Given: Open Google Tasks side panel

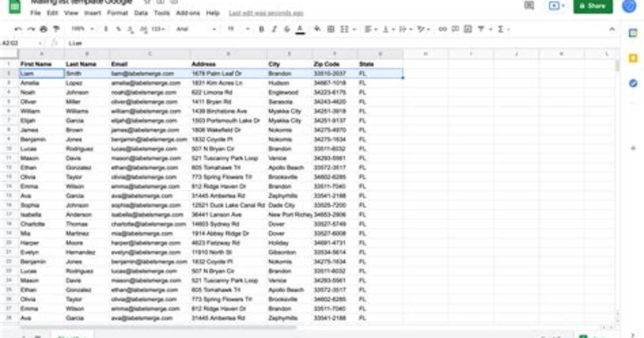Looking at the screenshot, I should [633, 83].
